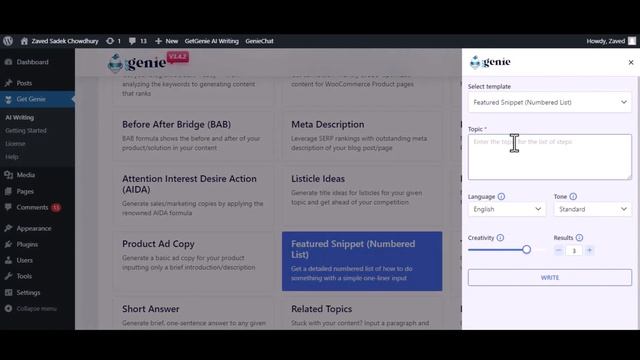
Task: Select the Featured Snippet (Numbered List) card
Action: point(362,261)
